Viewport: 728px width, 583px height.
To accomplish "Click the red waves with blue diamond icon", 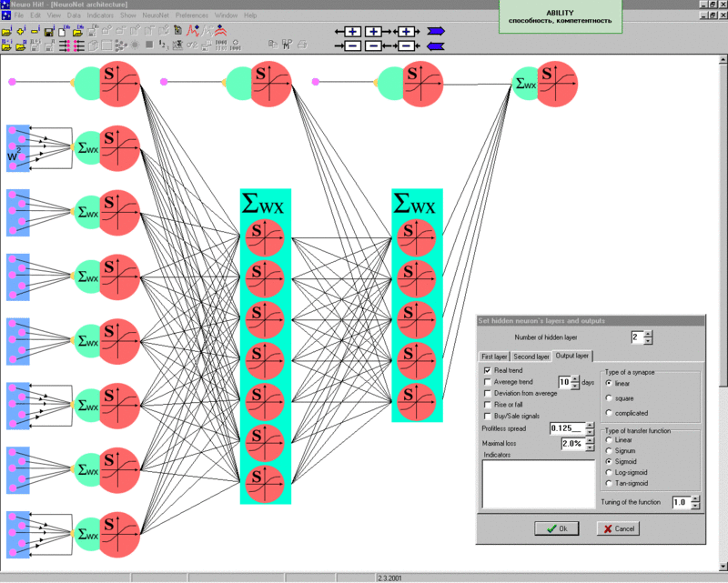I will (x=220, y=31).
